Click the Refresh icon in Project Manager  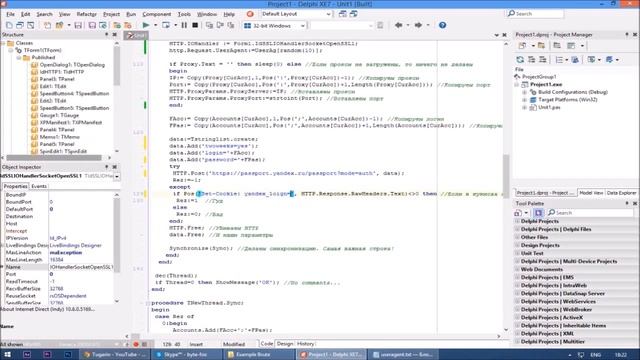[520, 60]
